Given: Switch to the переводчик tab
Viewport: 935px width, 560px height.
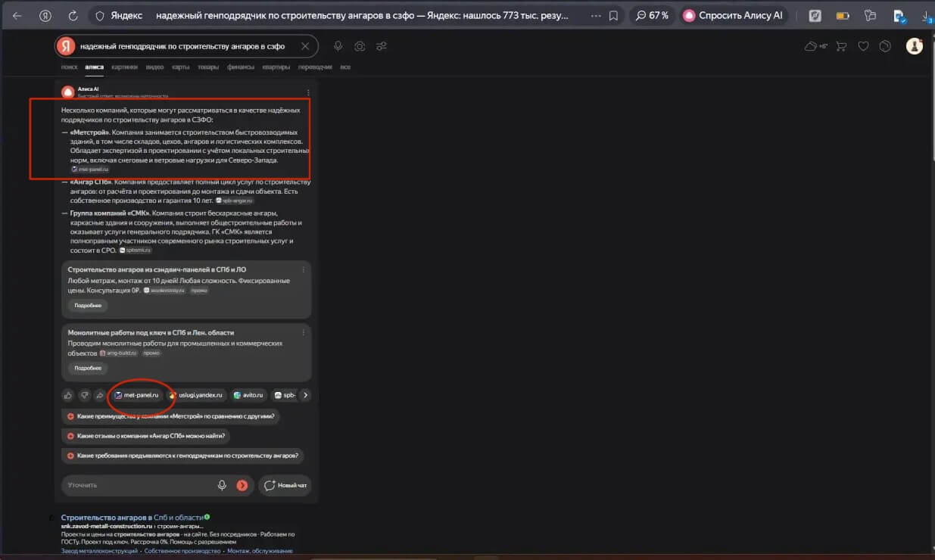Looking at the screenshot, I should point(315,67).
